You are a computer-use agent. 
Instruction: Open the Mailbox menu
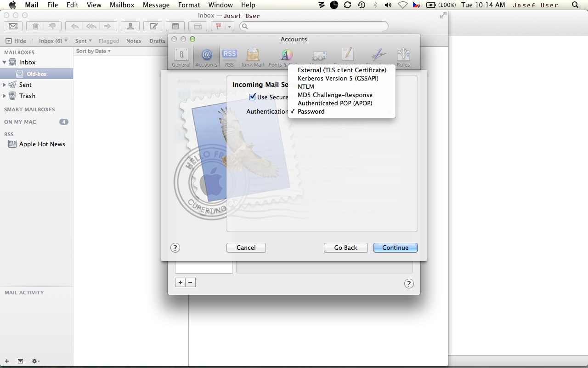[122, 5]
